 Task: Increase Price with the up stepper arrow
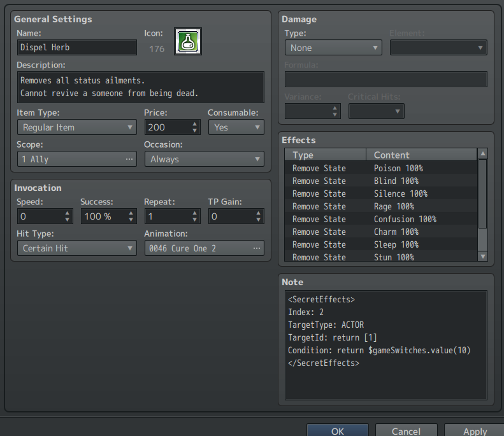click(x=195, y=123)
